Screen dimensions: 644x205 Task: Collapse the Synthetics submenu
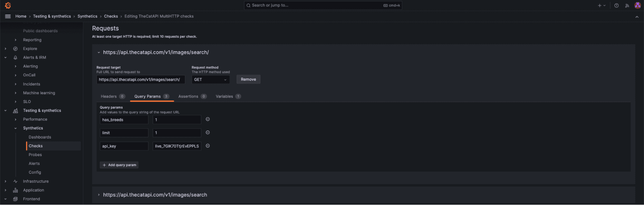(15, 128)
